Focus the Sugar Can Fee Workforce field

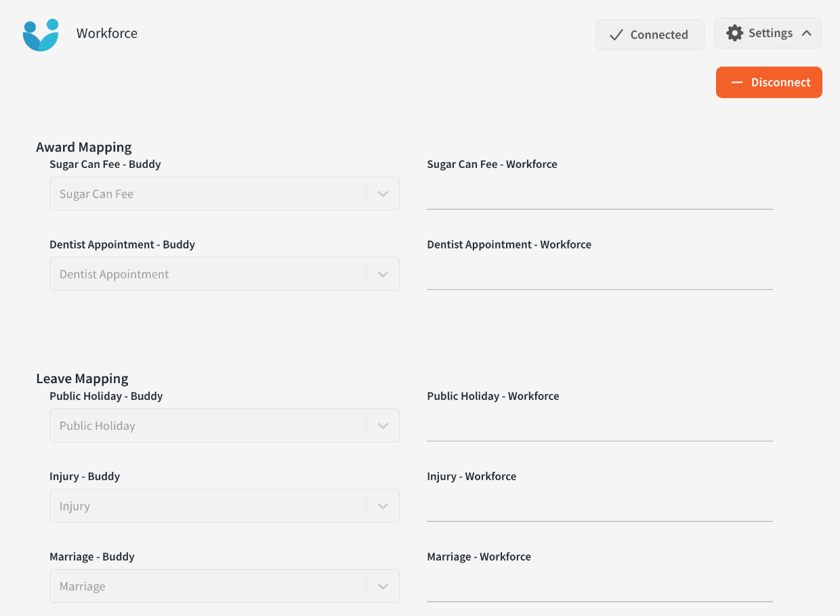click(x=600, y=195)
